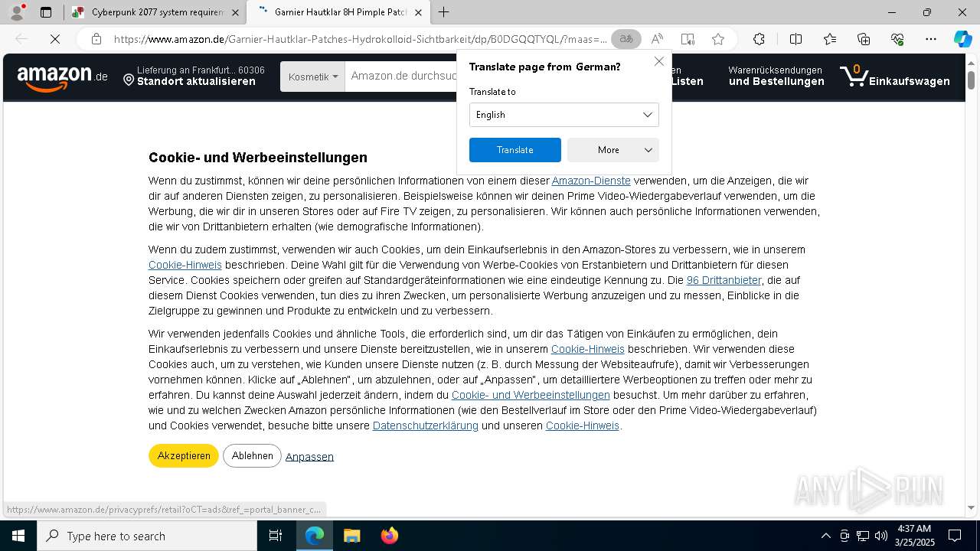
Task: Open the Amazon-Dienste link
Action: [591, 181]
